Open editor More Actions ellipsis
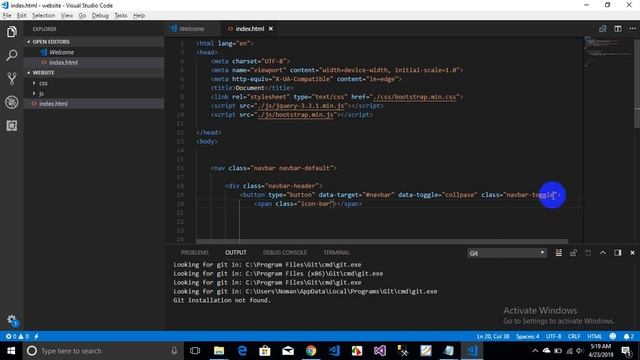 click(633, 29)
